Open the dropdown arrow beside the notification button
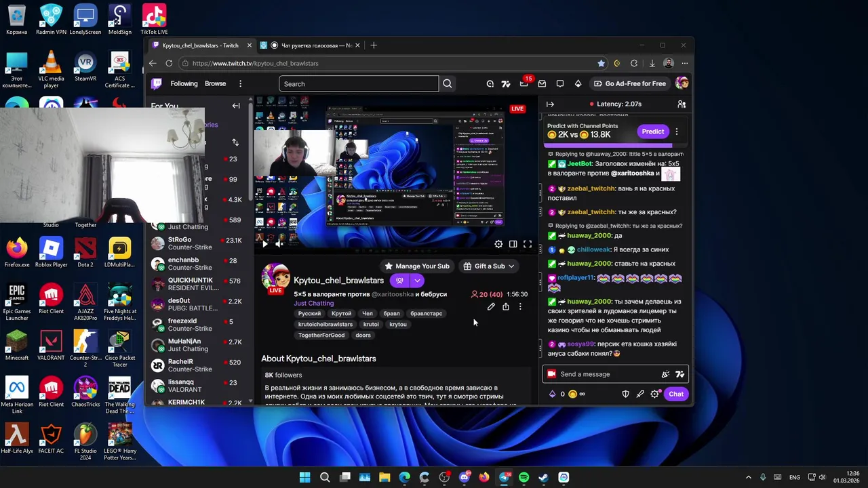Screen dimensions: 868x488 click(417, 281)
